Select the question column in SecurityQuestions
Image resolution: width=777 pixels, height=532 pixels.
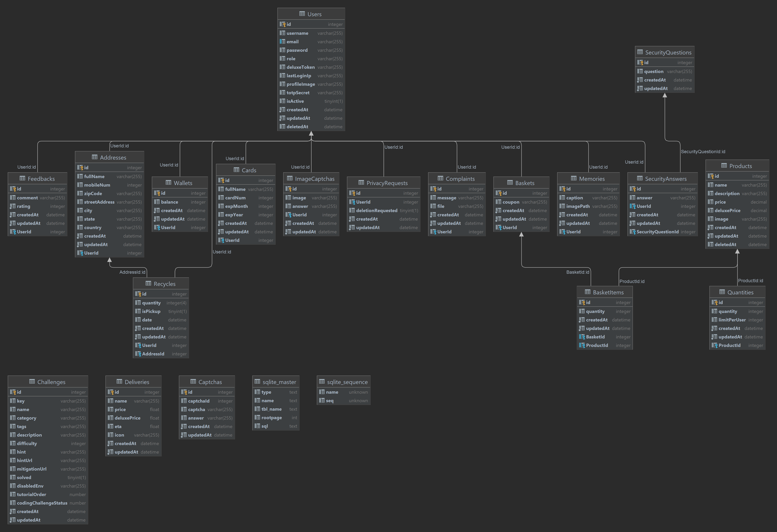[665, 71]
